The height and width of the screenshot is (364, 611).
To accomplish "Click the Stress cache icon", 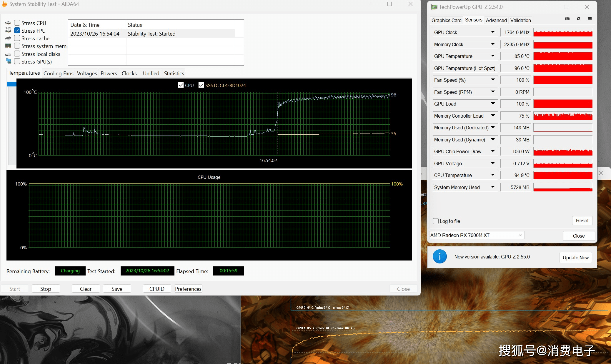I will 8,38.
